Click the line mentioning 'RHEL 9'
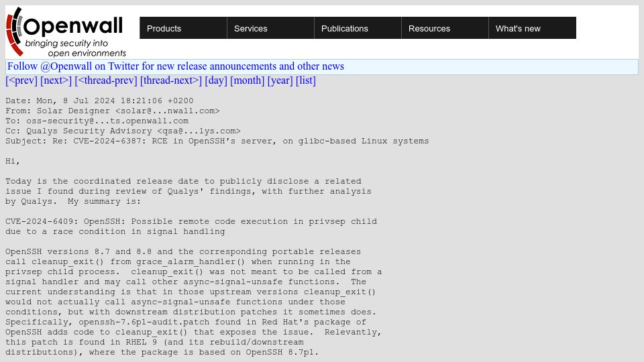This screenshot has height=362, width=644. [154, 343]
